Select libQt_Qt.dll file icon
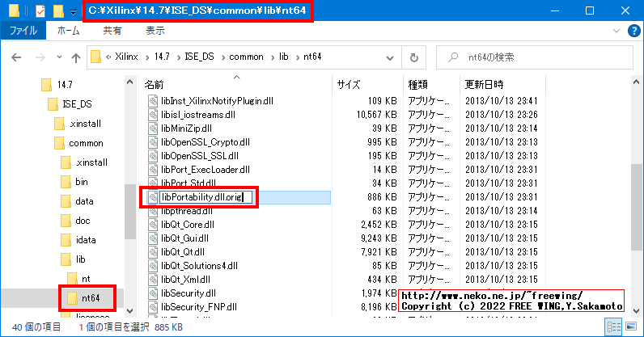Screen dimensions: 644x337 [153, 252]
